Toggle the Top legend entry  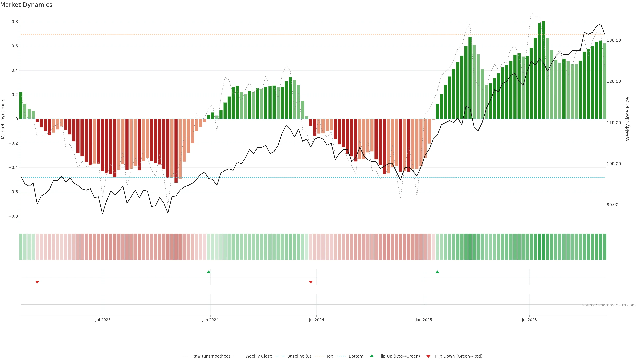[330, 356]
